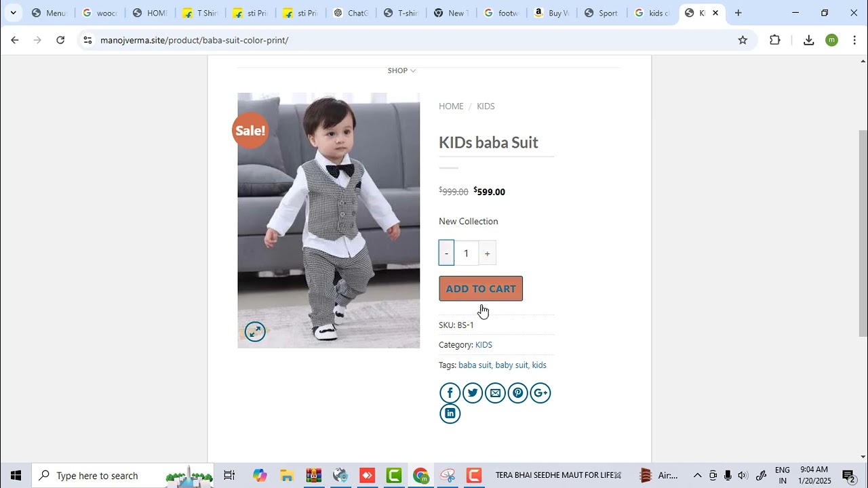Open notification center icon
Image resolution: width=868 pixels, height=488 pixels.
click(848, 475)
